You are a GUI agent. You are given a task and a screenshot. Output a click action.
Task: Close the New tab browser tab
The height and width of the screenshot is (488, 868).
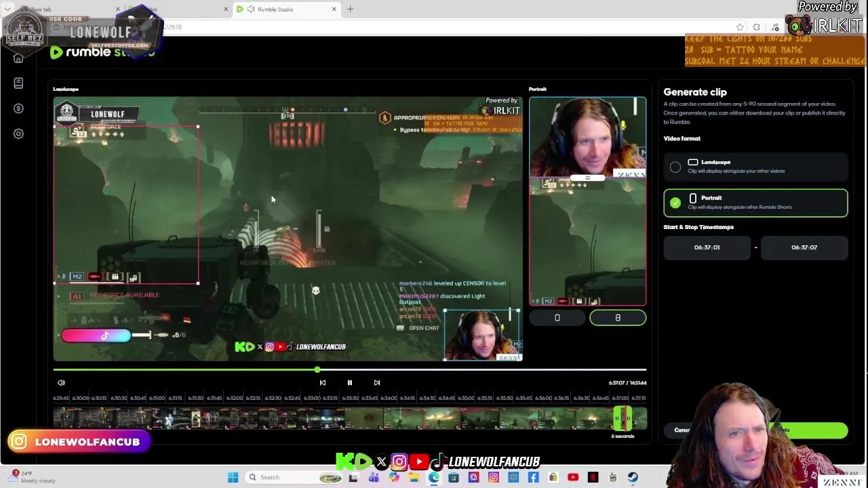point(118,9)
